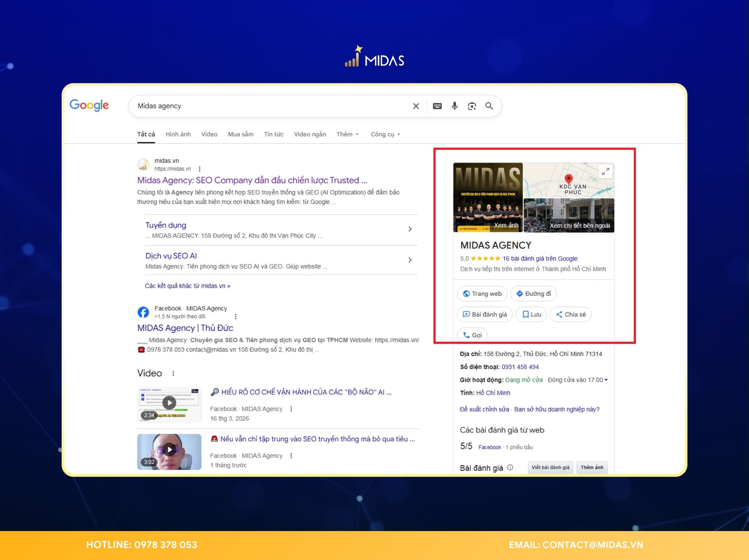
Task: Click the Chia sẻ share button
Action: [x=571, y=314]
